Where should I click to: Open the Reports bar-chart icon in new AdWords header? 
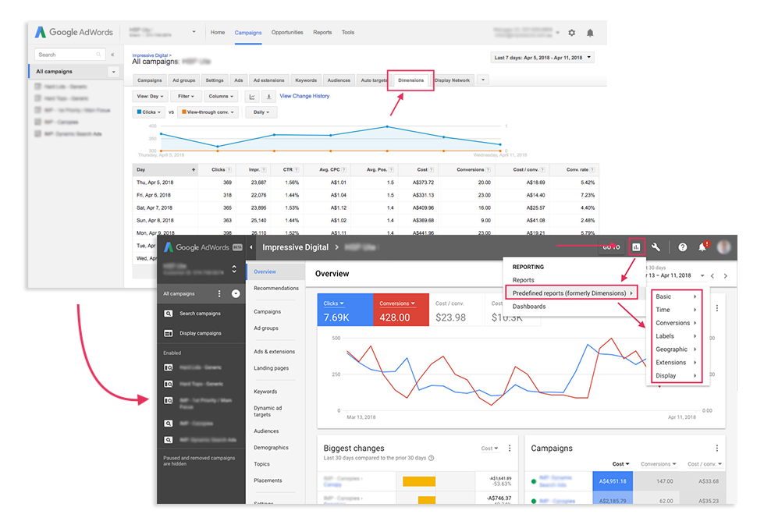coord(636,247)
